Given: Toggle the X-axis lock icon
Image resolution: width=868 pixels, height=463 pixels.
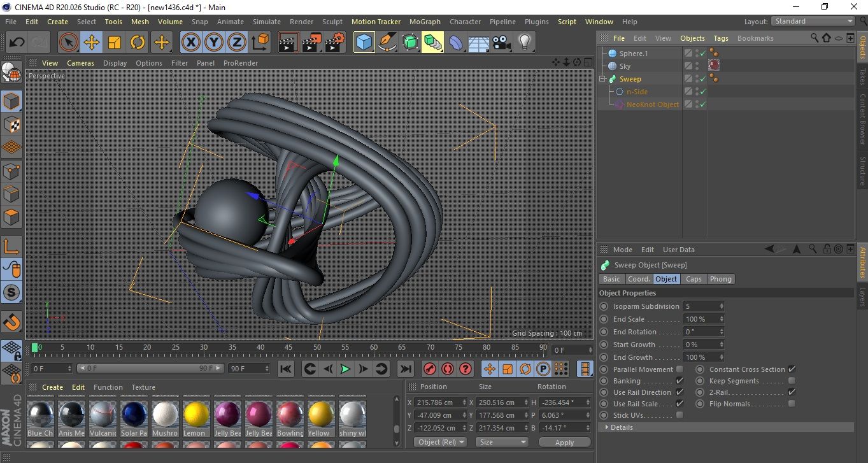Looking at the screenshot, I should point(190,43).
